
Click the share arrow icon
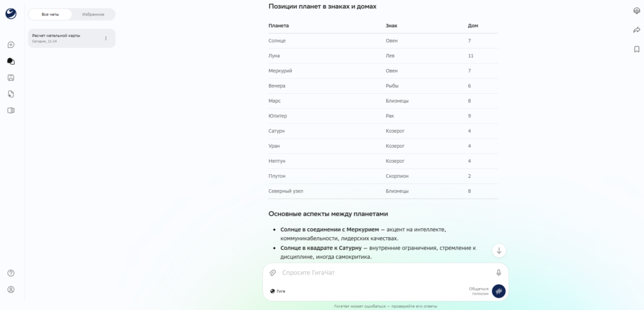tap(636, 30)
